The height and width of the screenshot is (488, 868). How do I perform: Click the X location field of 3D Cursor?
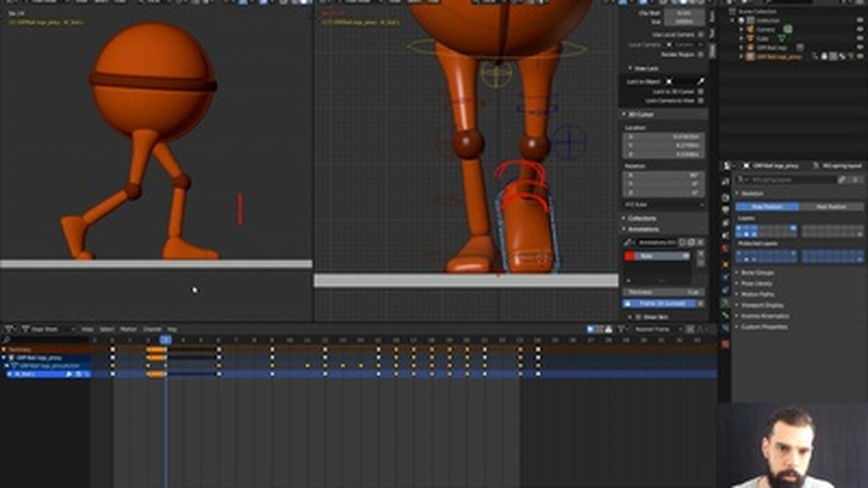pyautogui.click(x=664, y=137)
